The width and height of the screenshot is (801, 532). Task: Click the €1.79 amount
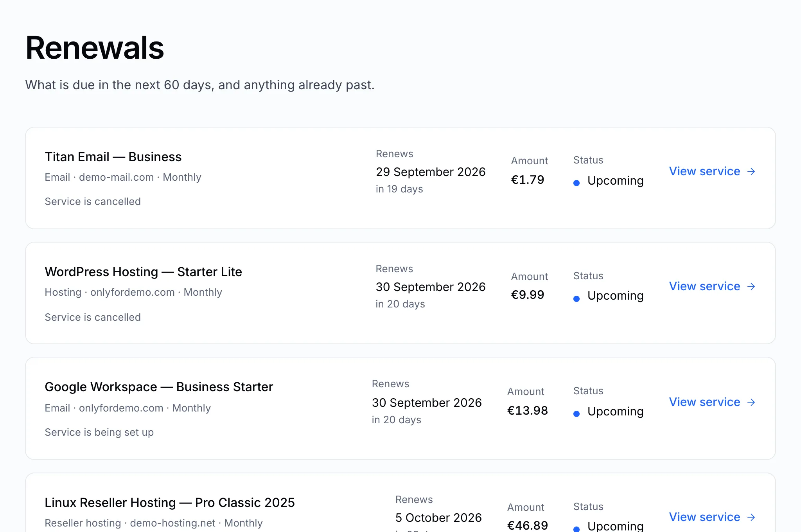528,180
